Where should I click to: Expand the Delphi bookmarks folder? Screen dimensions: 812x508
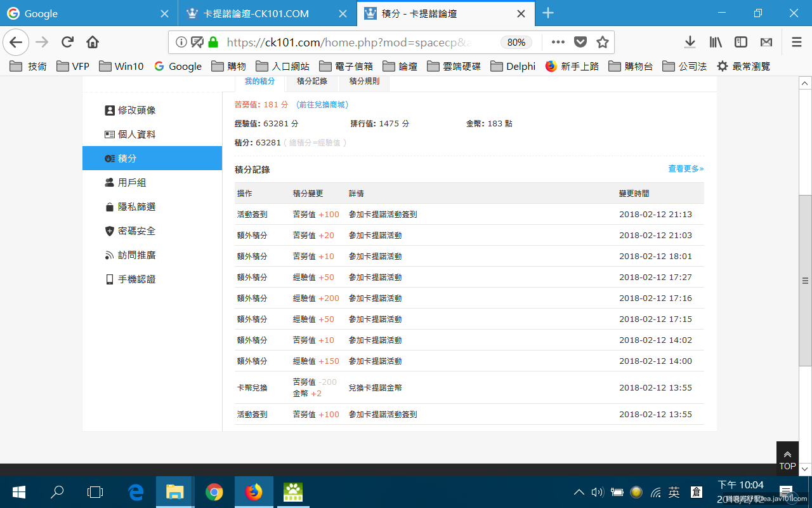513,66
